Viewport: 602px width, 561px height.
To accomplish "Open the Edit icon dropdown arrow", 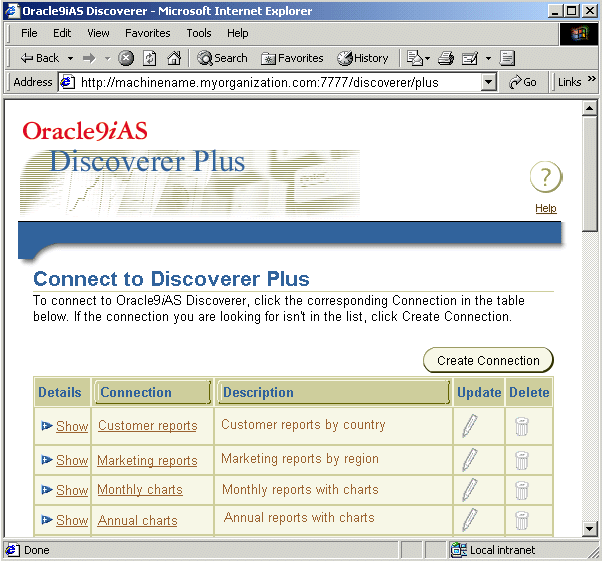I will [488, 58].
